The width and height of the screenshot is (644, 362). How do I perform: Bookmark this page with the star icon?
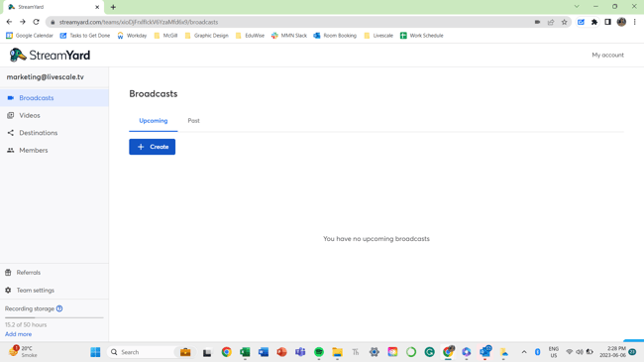565,22
